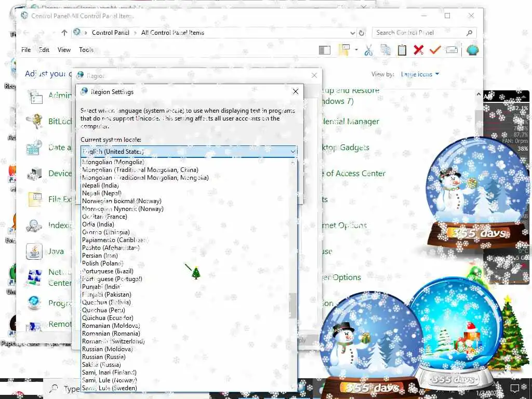Click the taskbar search magnifier icon
The width and height of the screenshot is (532, 399).
pos(54,389)
